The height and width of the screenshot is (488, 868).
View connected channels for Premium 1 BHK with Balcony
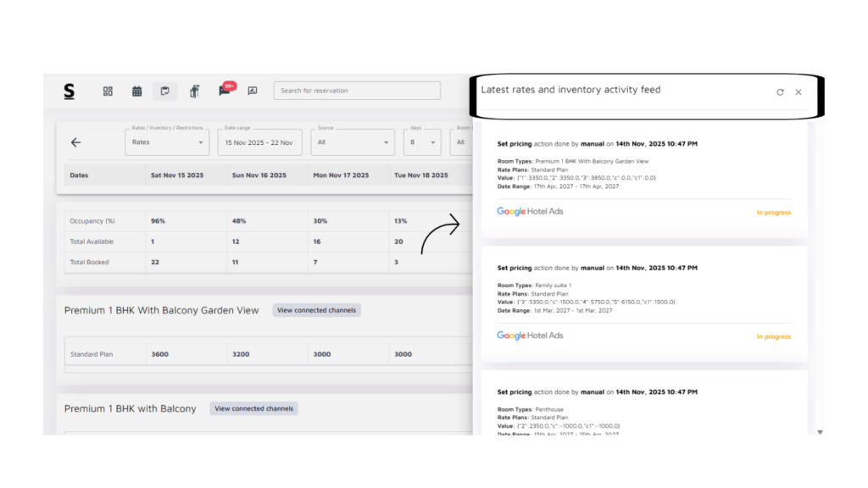(253, 408)
